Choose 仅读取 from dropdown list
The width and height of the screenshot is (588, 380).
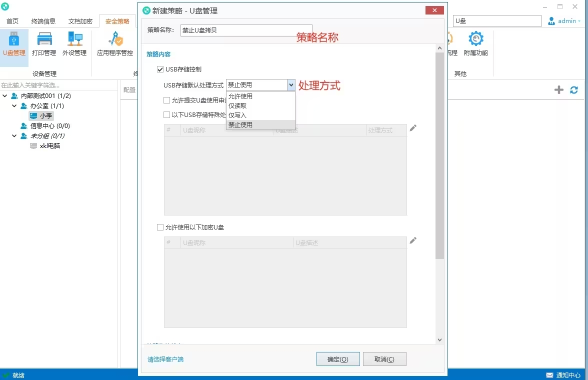point(260,106)
